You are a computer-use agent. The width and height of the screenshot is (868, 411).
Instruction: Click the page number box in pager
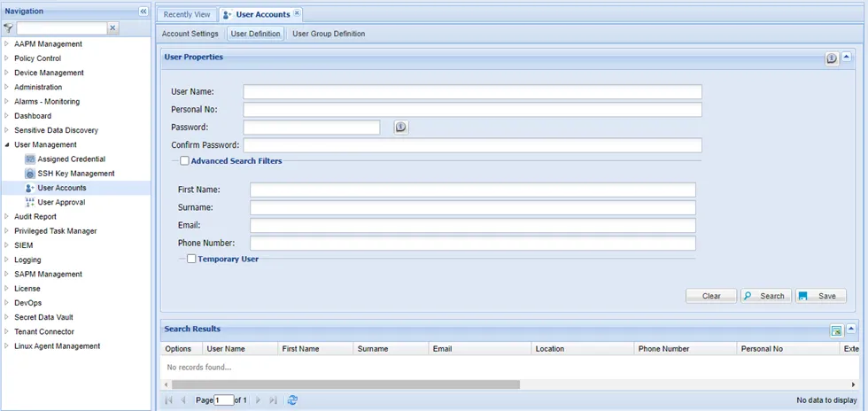[x=224, y=399]
